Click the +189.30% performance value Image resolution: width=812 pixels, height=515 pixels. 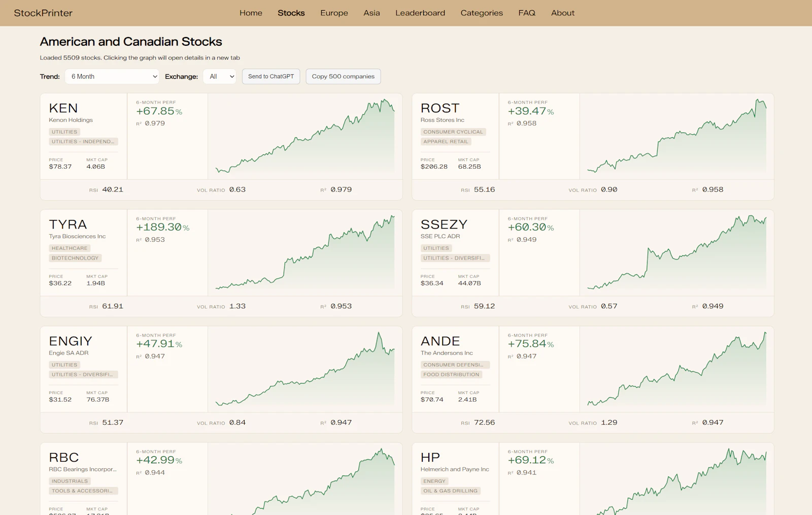click(x=163, y=228)
